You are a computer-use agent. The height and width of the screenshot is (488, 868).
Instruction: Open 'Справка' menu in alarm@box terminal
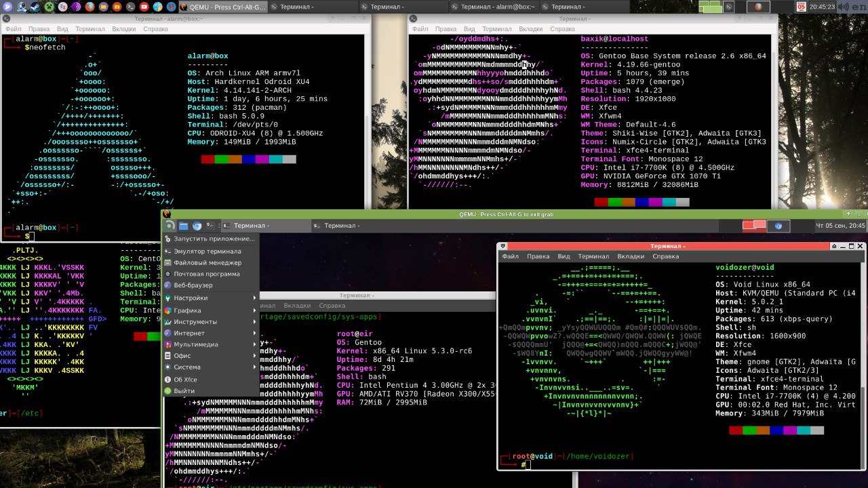click(x=155, y=29)
